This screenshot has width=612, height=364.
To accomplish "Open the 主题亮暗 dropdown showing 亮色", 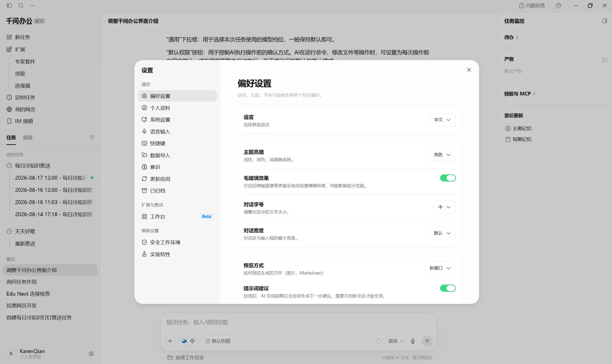I will 442,155.
